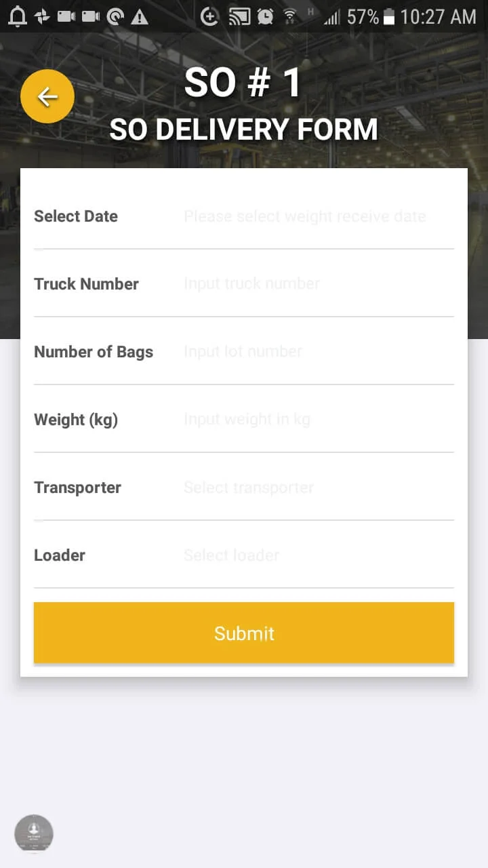Tap the first video camera status icon
This screenshot has height=868, width=488.
click(x=66, y=16)
